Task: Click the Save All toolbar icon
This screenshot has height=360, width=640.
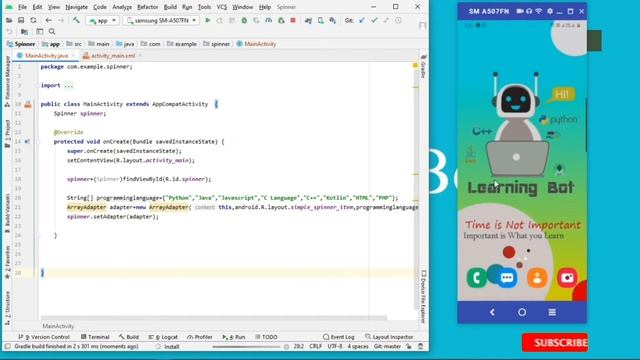Action: click(21, 20)
